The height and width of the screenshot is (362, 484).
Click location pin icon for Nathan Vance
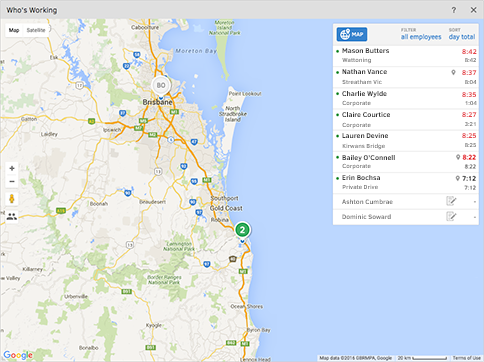click(x=453, y=72)
